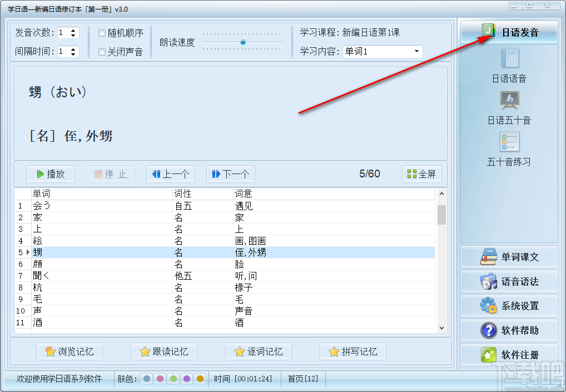Screen dimensions: 566x392
Task: Go to previous word with 上一个
Action: [170, 175]
